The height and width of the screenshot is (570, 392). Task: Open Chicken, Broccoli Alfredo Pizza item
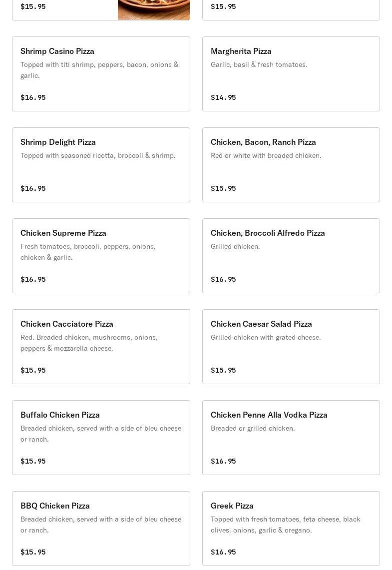click(x=291, y=256)
